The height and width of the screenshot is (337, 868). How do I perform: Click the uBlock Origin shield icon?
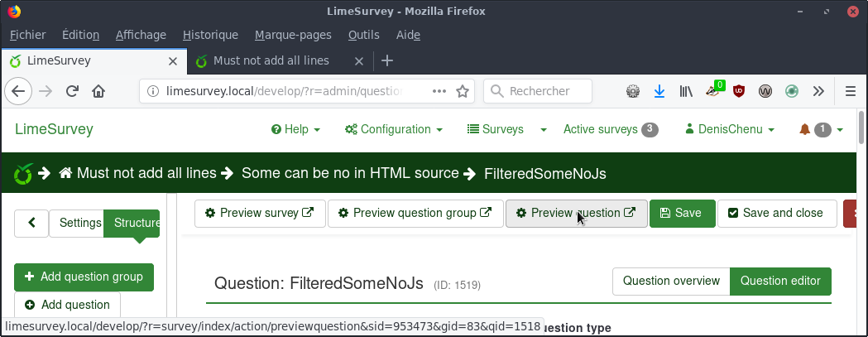click(x=739, y=91)
